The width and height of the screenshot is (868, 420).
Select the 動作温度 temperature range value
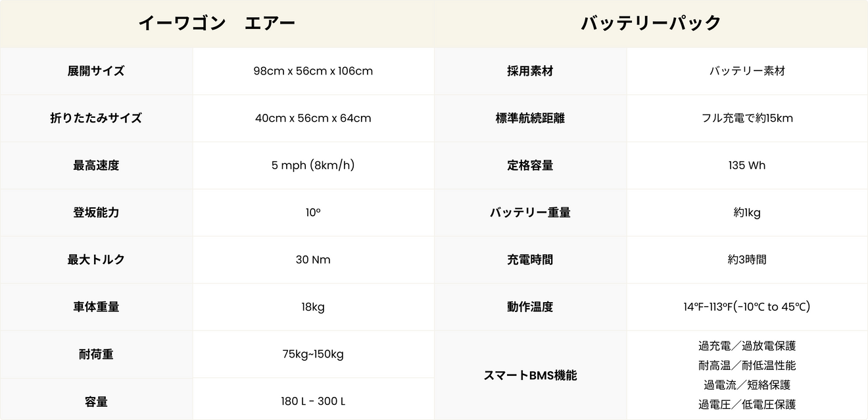tap(747, 307)
